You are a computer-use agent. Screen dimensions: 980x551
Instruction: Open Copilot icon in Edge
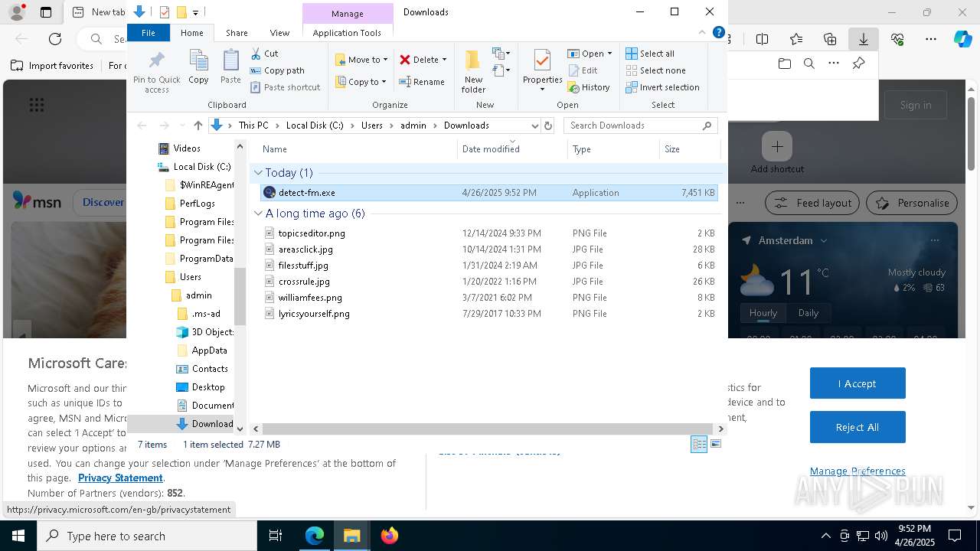(962, 39)
